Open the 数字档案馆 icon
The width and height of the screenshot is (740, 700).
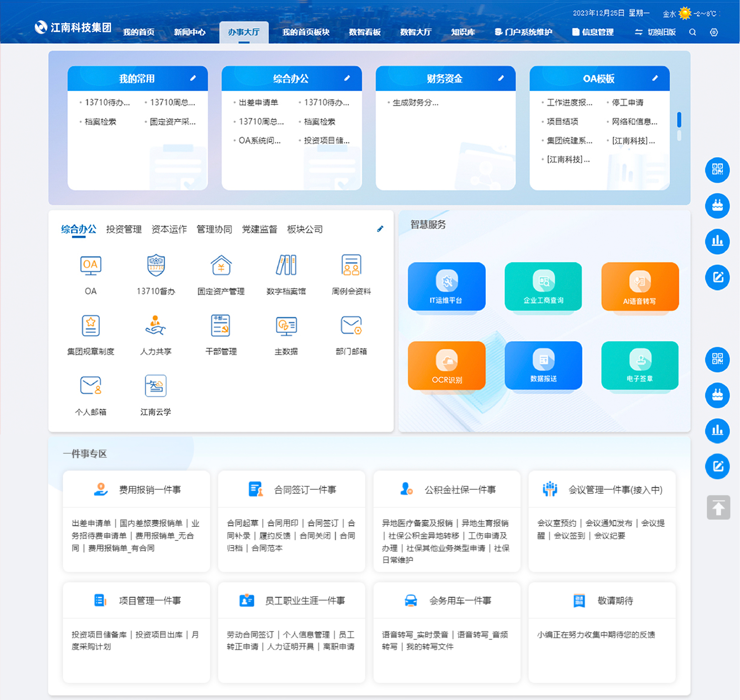coord(286,266)
